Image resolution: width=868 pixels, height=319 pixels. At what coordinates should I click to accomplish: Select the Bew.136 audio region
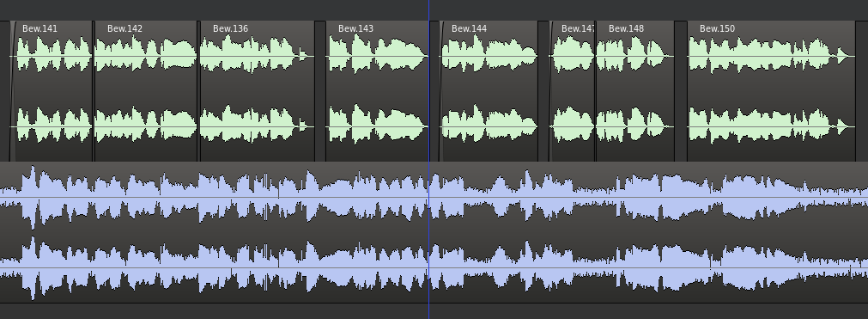(257, 91)
